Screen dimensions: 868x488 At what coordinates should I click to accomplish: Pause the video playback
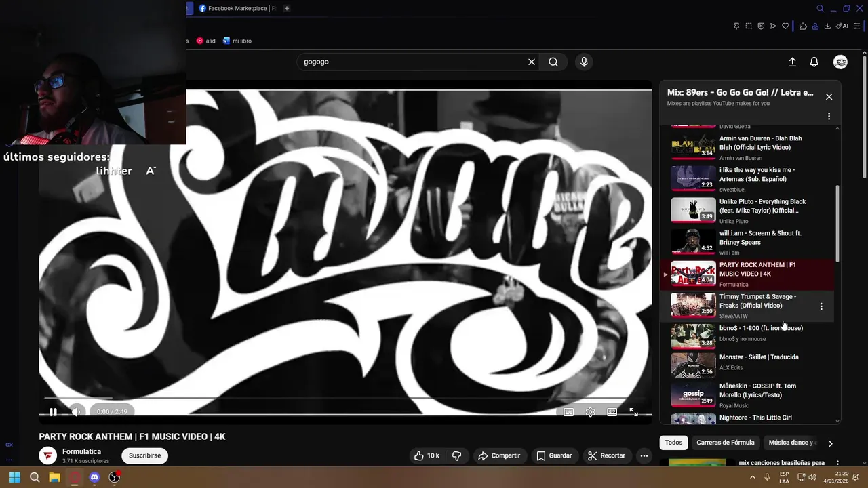tap(53, 412)
